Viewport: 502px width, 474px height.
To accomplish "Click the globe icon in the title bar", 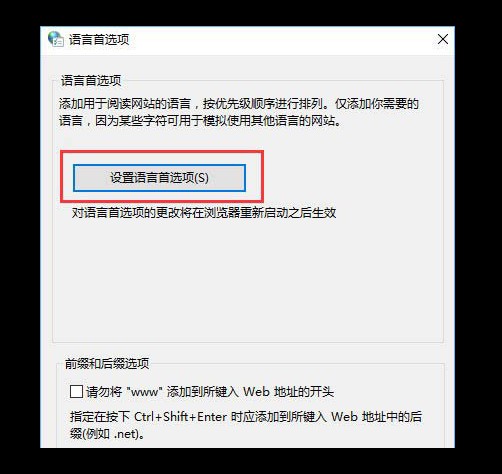I will 55,39.
